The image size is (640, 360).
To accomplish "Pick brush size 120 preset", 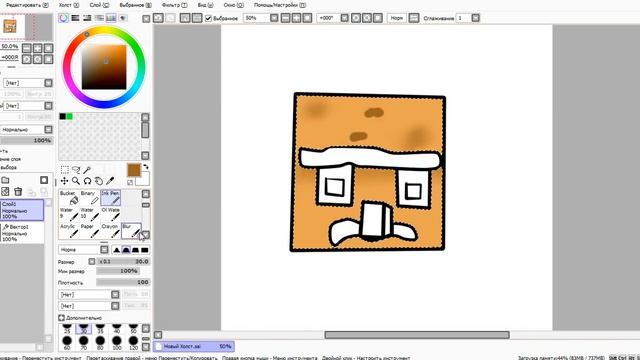I will 133,342.
